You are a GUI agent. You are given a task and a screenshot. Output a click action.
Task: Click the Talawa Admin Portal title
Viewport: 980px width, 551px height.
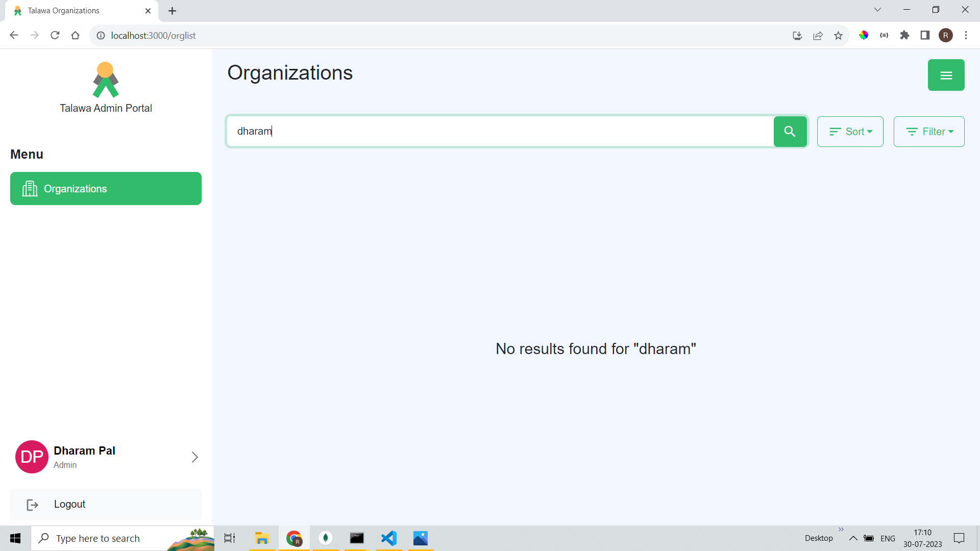click(x=106, y=108)
